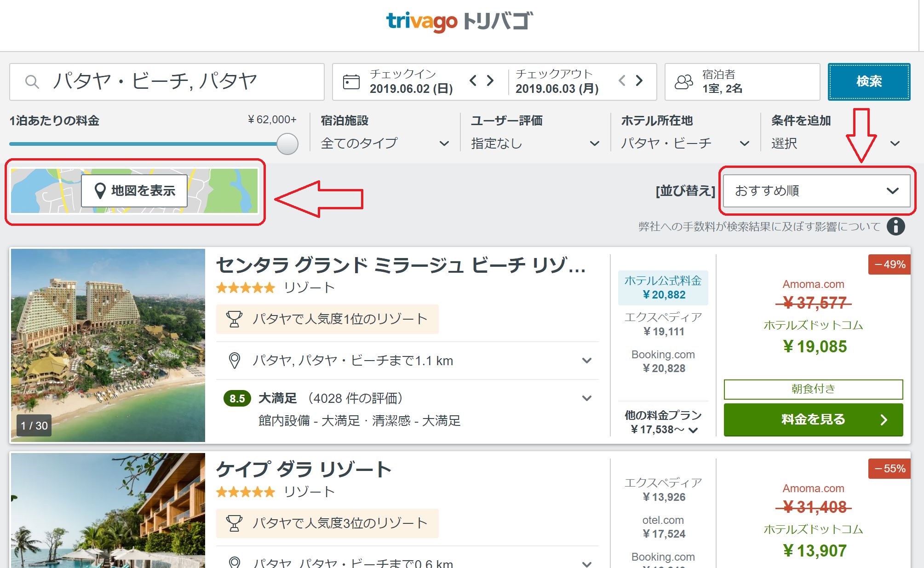Click ホテルズドットコム ¥19,085 deal price
Screen dimensions: 924x568
click(x=814, y=346)
